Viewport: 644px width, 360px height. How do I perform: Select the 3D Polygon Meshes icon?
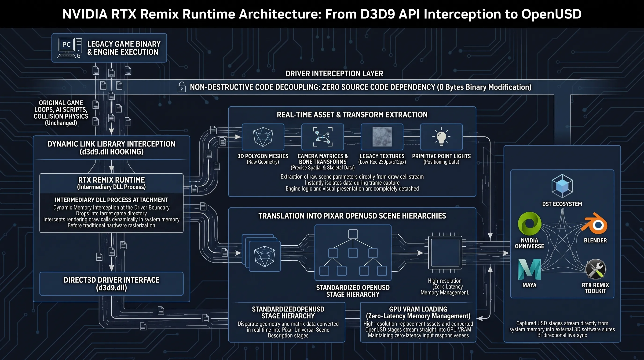tap(263, 137)
